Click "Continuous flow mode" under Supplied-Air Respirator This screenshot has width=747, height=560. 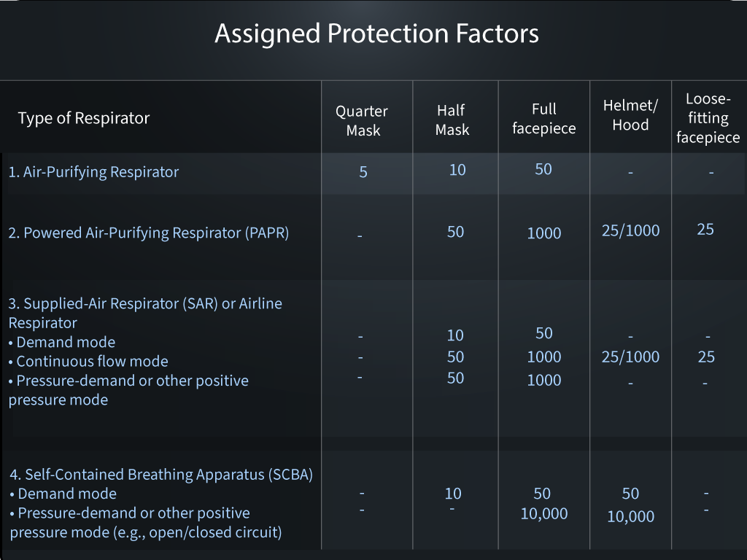pos(92,362)
